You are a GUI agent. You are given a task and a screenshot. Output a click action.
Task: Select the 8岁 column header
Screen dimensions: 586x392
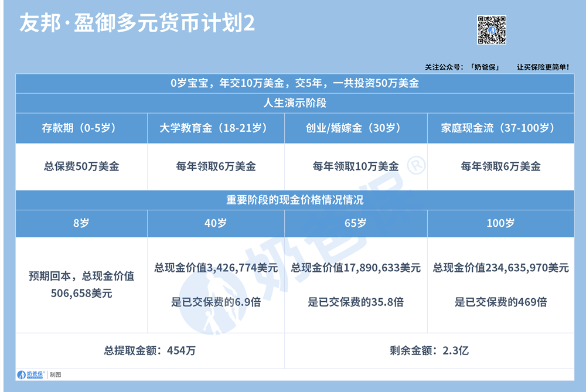81,223
